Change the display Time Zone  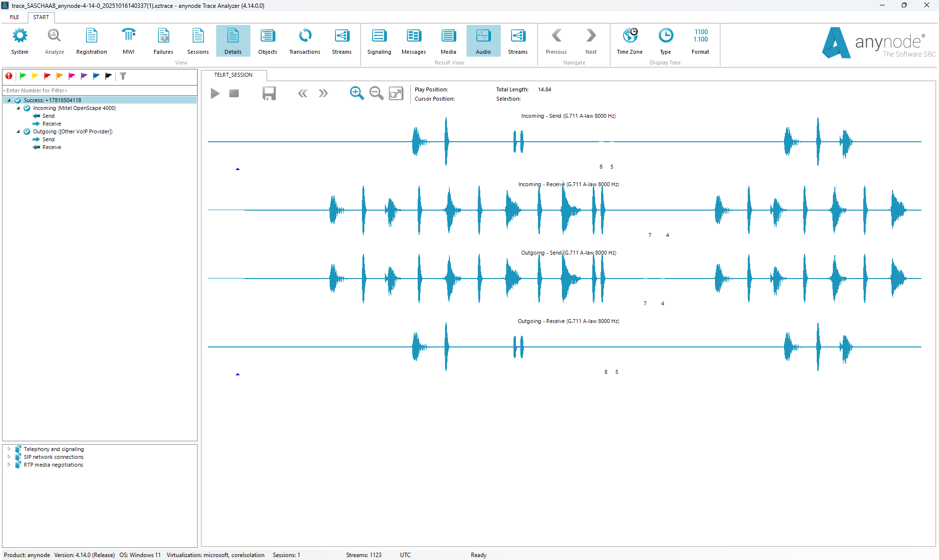tap(629, 41)
